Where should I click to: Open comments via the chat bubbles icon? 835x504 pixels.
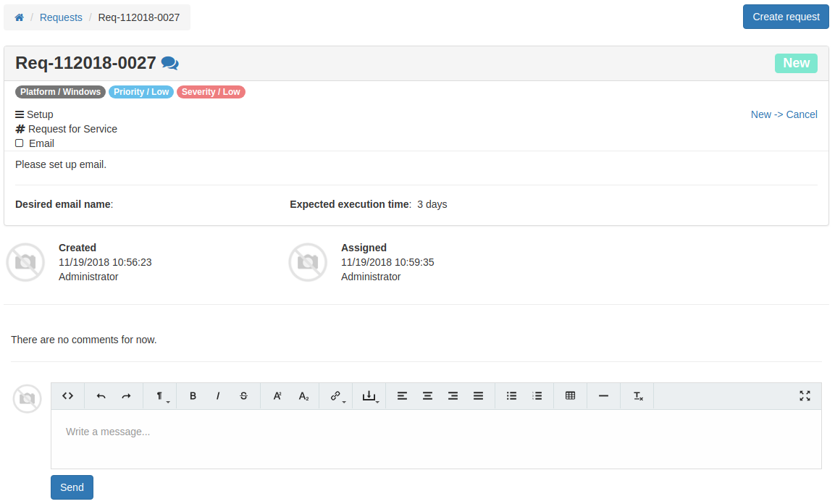(x=170, y=63)
